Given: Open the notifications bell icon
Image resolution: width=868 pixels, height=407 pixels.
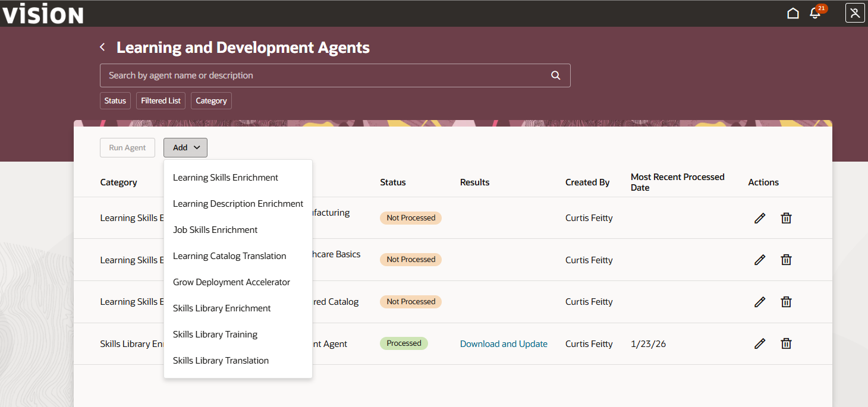Looking at the screenshot, I should pos(815,13).
